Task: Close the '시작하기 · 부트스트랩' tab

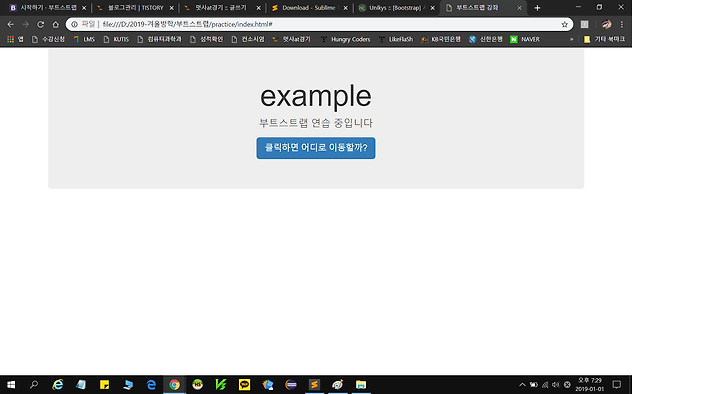Action: pos(84,8)
